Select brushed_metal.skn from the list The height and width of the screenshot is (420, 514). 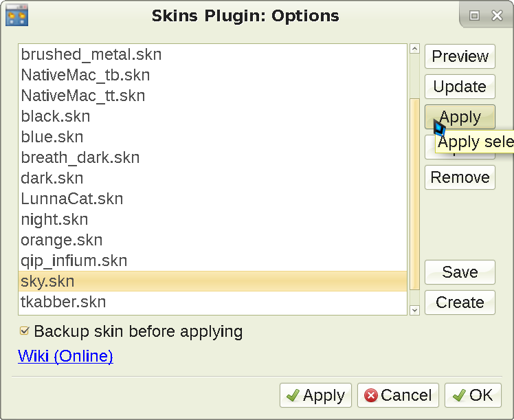coord(91,54)
